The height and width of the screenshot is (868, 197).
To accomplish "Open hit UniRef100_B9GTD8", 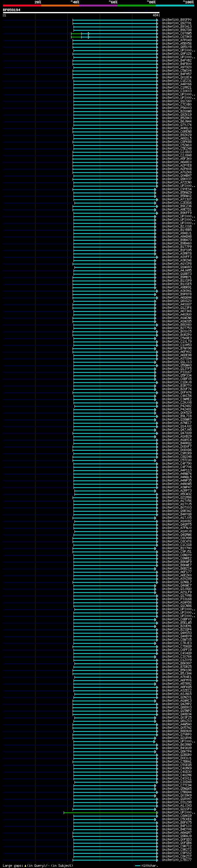I will (176, 30).
